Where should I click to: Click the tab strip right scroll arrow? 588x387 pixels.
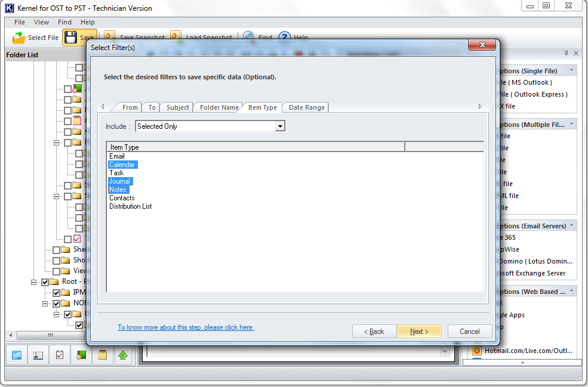point(480,107)
